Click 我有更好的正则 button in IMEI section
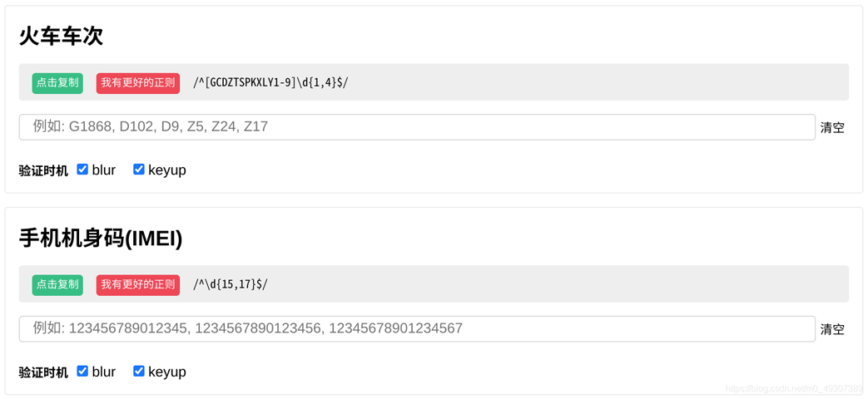868x399 pixels. 138,285
